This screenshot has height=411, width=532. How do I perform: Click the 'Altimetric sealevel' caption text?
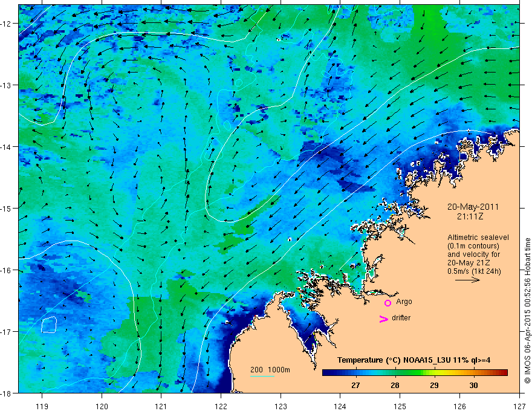point(478,238)
